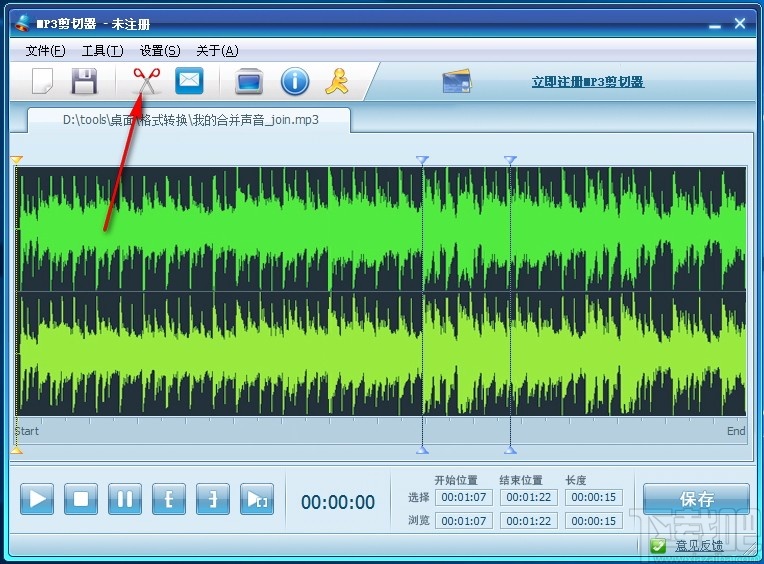
Task: Start playback with the Play button
Action: (37, 499)
